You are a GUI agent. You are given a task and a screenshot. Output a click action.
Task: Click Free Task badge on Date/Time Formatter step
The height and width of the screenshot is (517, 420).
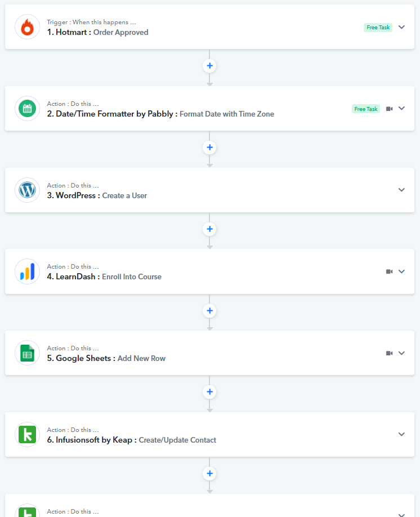[366, 109]
